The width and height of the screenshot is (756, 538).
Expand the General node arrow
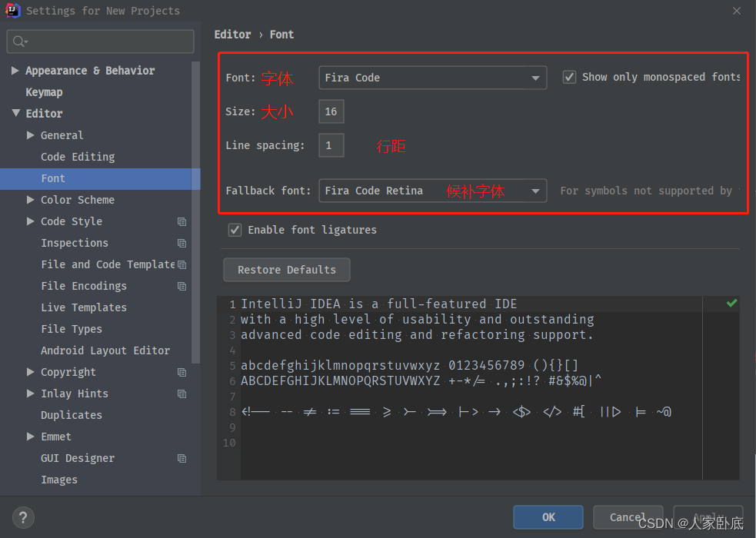tap(30, 134)
